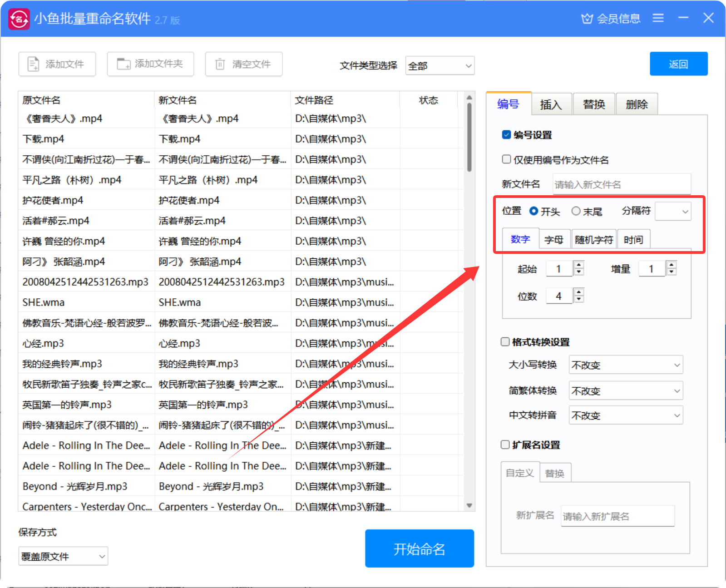
Task: Open the hamburger menu in title bar
Action: [658, 18]
